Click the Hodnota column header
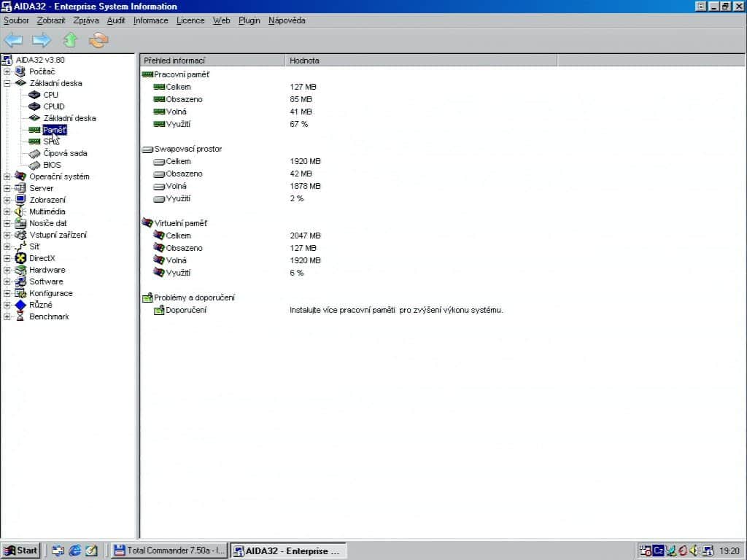The height and width of the screenshot is (560, 747). point(421,61)
